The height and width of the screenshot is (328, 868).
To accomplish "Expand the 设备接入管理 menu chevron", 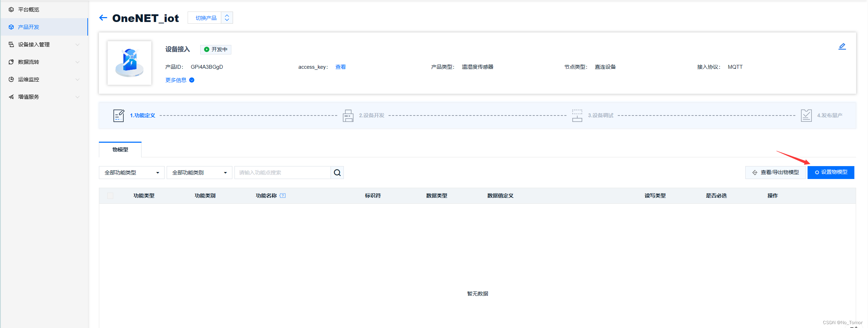I will point(78,45).
